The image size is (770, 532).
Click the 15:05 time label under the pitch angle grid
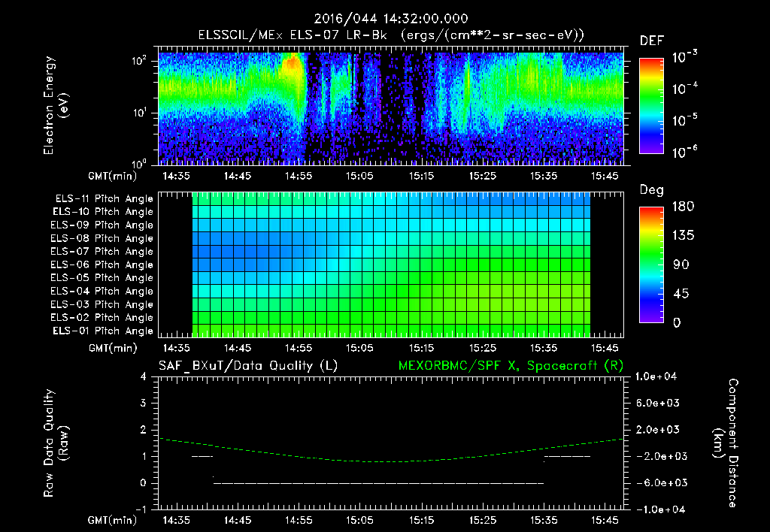coord(360,349)
